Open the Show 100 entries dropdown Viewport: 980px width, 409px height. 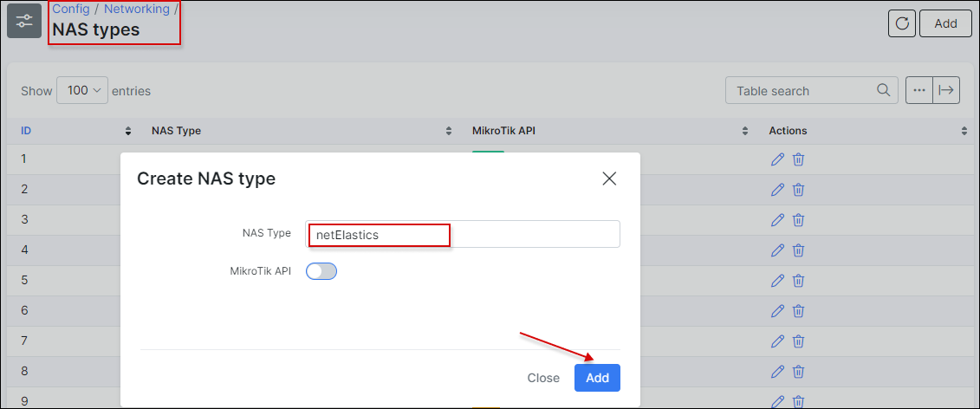(x=82, y=90)
